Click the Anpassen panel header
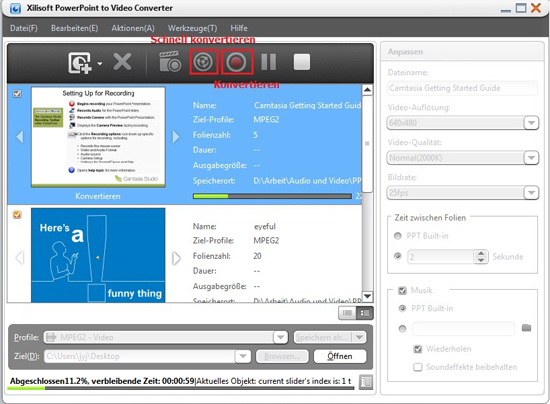This screenshot has width=550, height=404. tap(462, 52)
